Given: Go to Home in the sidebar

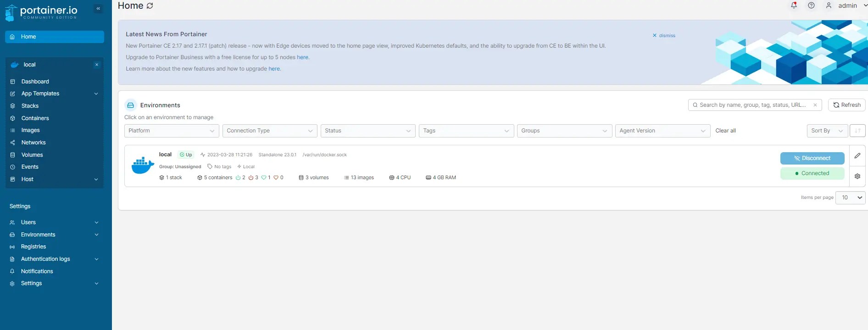Looking at the screenshot, I should [55, 37].
